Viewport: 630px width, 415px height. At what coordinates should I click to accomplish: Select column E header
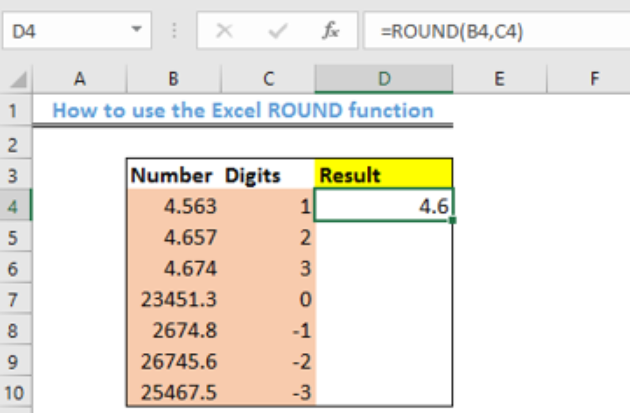[x=499, y=79]
